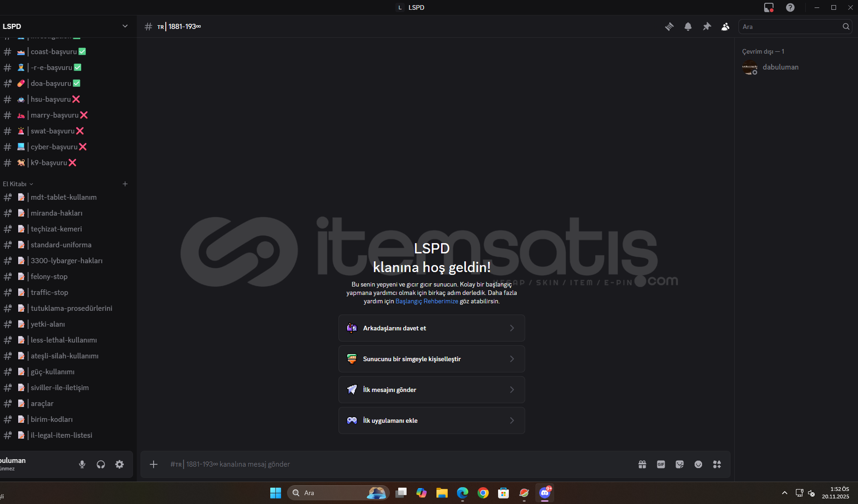Click the plus attachment button in message bar
This screenshot has height=504, width=858.
[154, 464]
